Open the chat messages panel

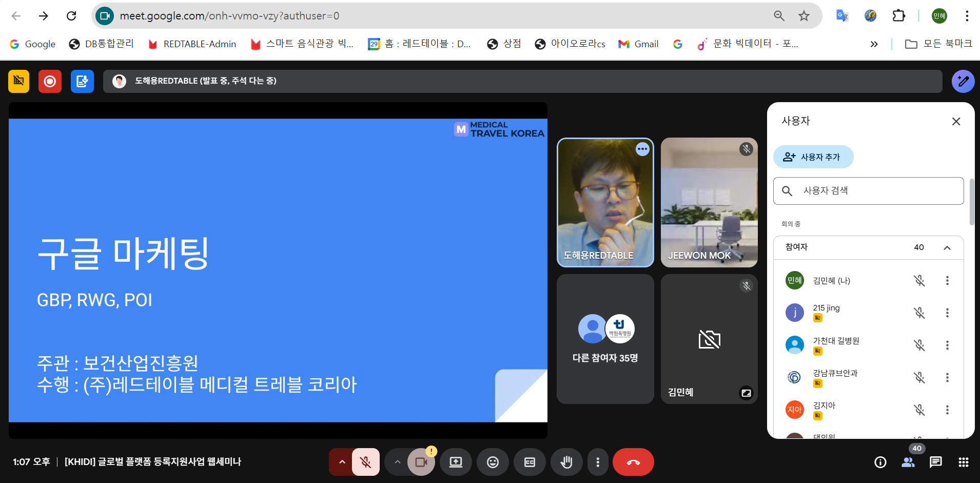[x=935, y=462]
